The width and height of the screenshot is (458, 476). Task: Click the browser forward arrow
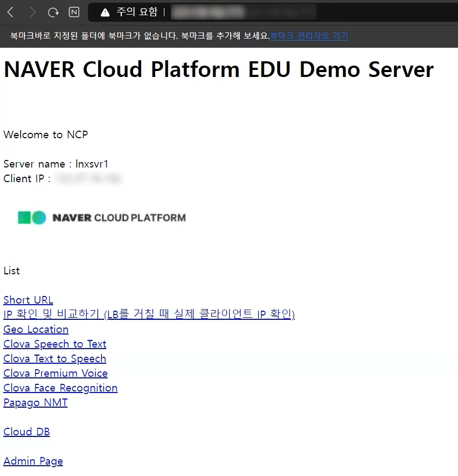tap(33, 12)
